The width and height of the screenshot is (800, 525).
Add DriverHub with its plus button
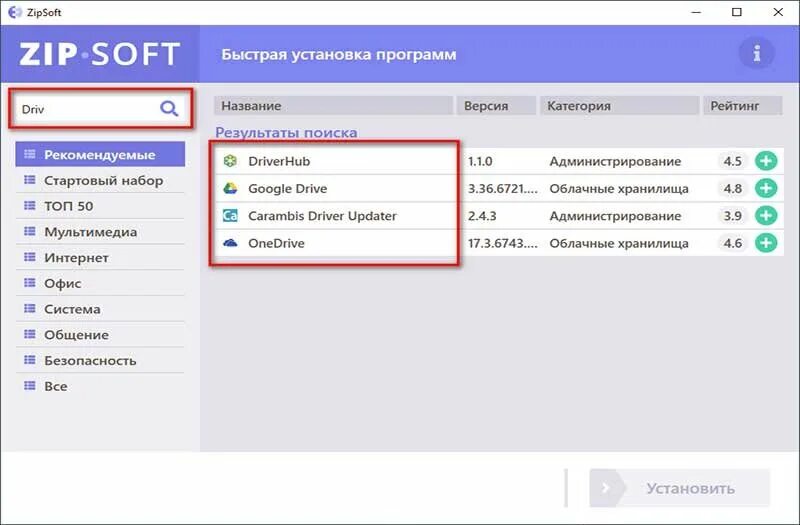click(766, 161)
